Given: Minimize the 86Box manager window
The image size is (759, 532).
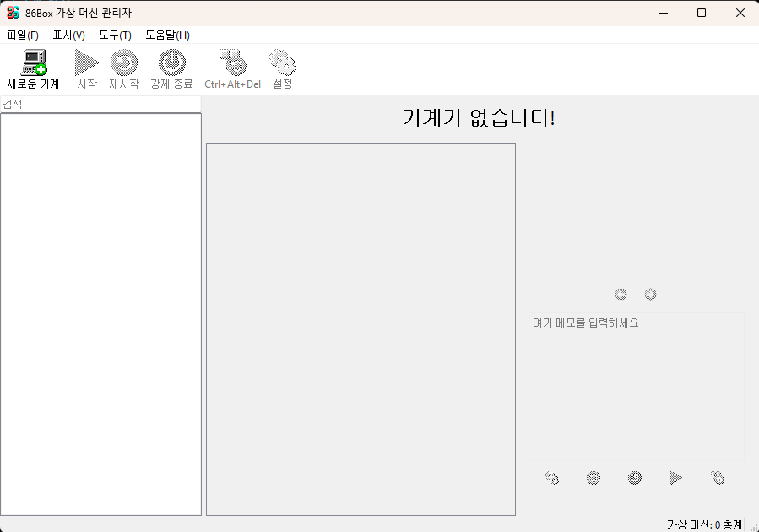Looking at the screenshot, I should 664,13.
